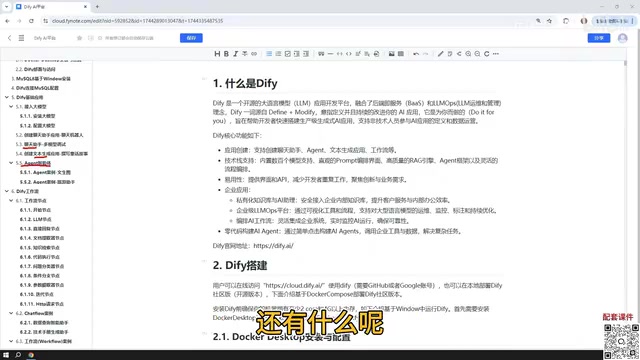Zoom out with the minus magnifier icon

point(477,54)
